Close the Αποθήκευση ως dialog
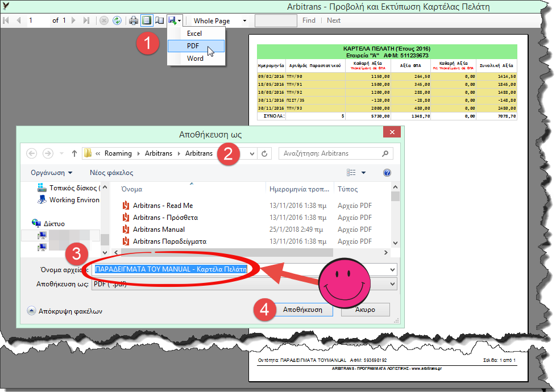This screenshot has width=556, height=392. click(x=392, y=132)
